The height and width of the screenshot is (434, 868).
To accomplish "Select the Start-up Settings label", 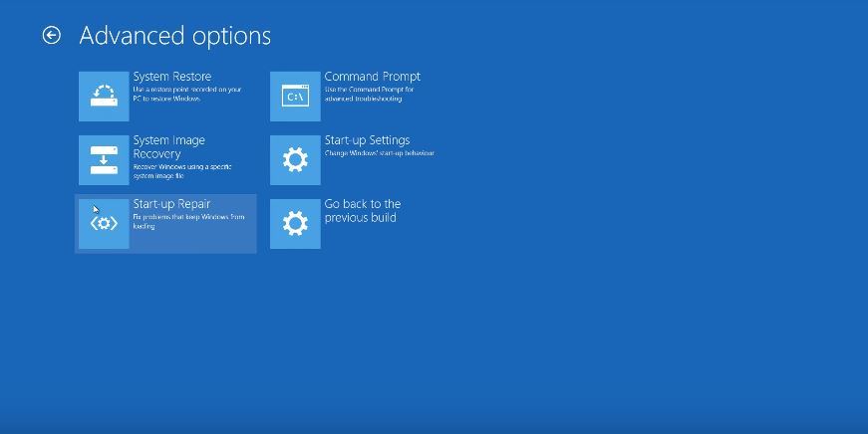I will 367,140.
